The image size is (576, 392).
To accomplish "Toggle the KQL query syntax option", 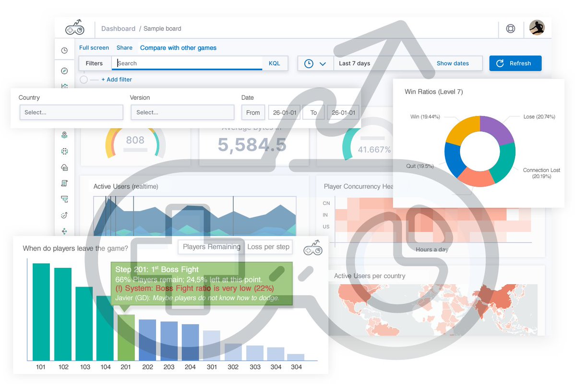I will point(275,63).
